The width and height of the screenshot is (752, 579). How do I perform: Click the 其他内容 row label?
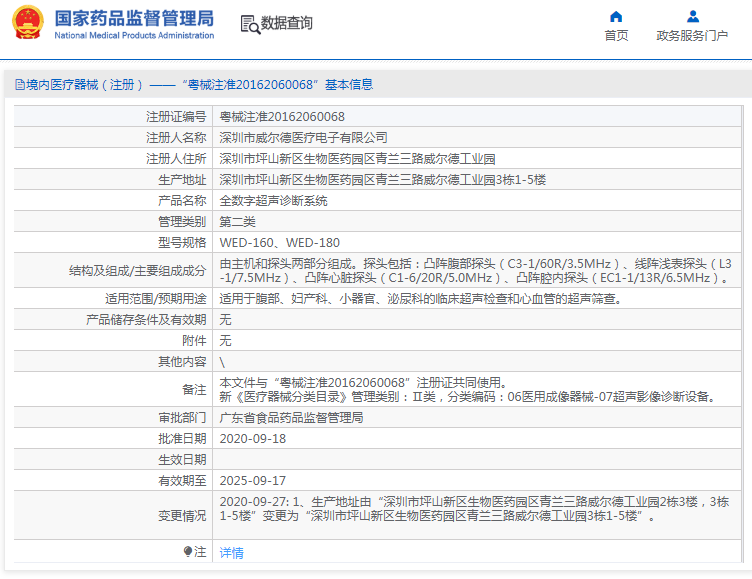[182, 362]
